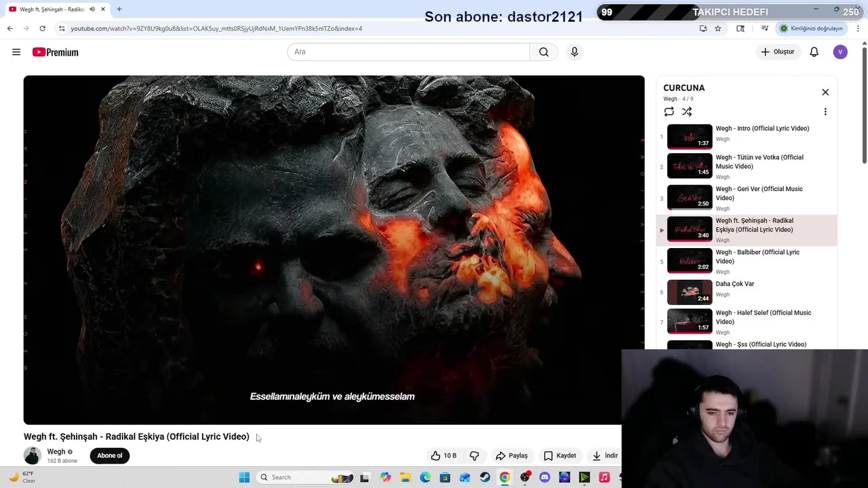
Task: Open the account avatar menu
Action: pyautogui.click(x=840, y=52)
